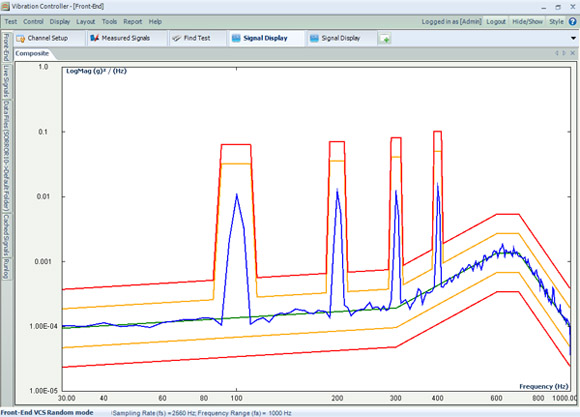
Task: Open the Test menu
Action: pyautogui.click(x=10, y=21)
